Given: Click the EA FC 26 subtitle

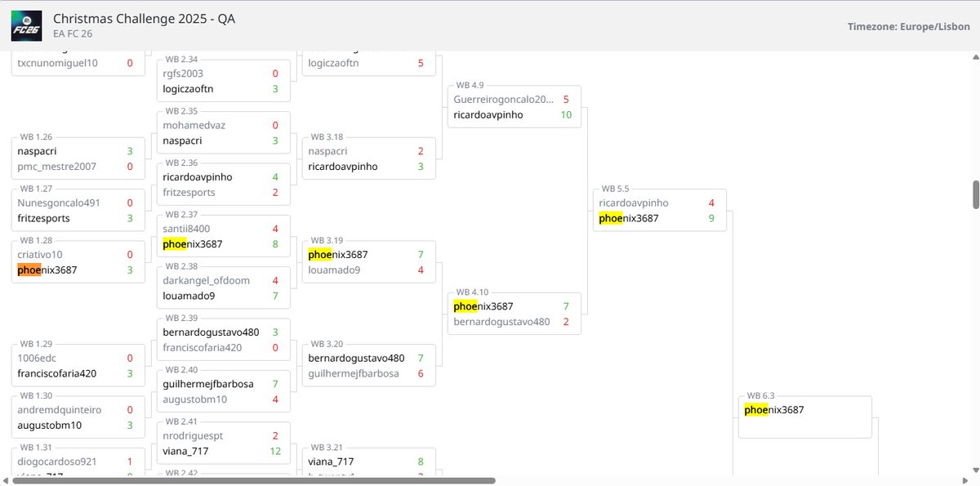Looking at the screenshot, I should pos(73,33).
